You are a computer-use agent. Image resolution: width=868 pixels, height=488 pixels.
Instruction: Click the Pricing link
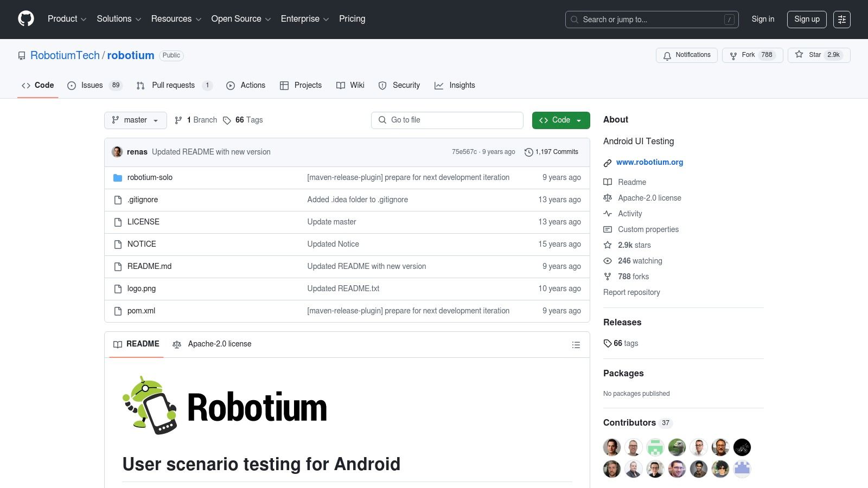[x=352, y=19]
